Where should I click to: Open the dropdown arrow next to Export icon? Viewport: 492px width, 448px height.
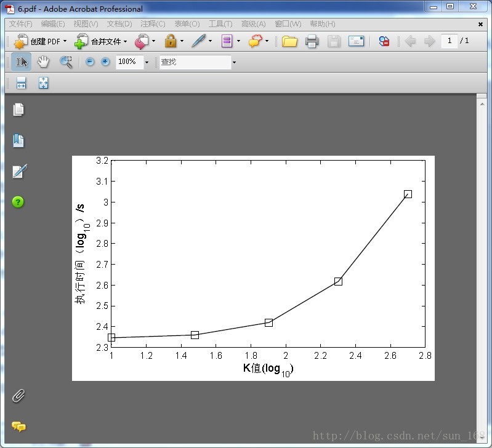tap(153, 41)
